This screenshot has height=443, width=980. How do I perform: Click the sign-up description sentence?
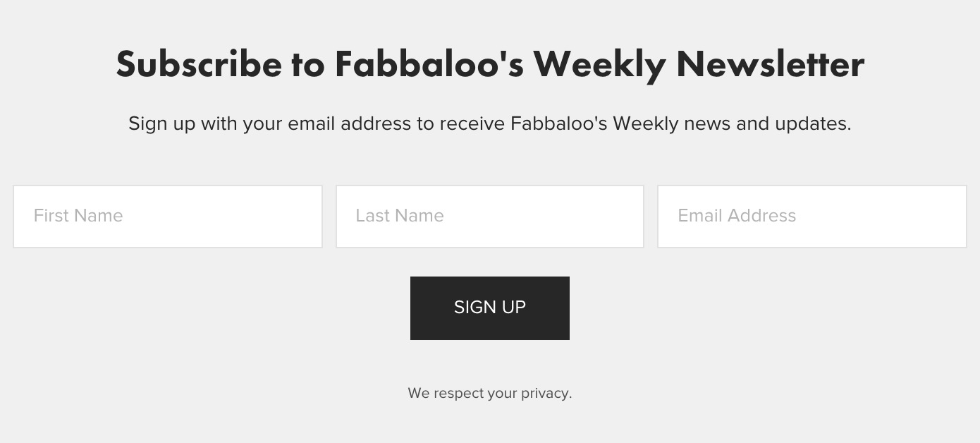coord(490,124)
